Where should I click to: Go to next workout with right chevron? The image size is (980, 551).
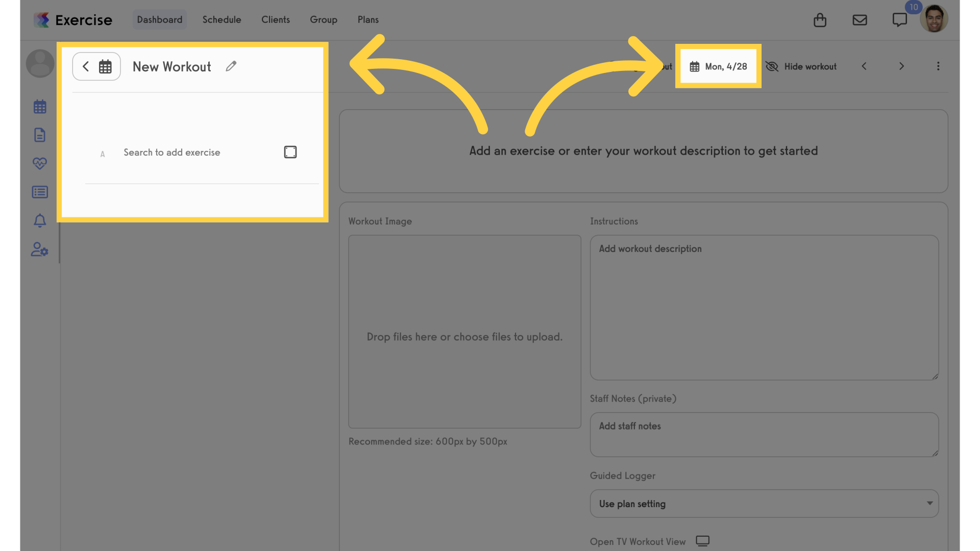(x=901, y=66)
